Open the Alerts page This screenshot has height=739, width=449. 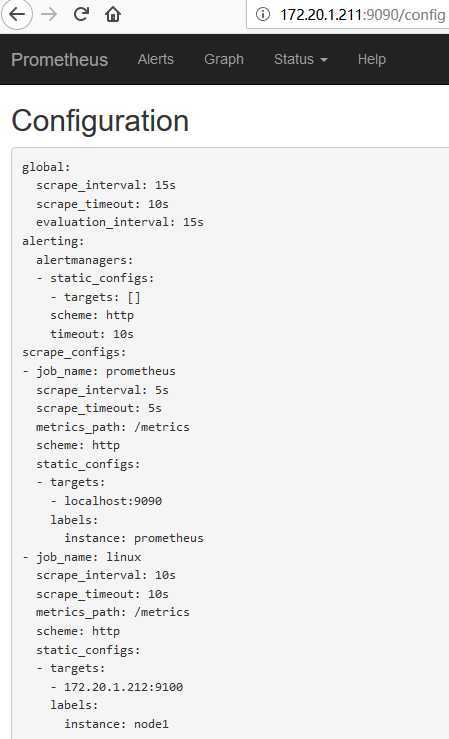click(x=155, y=59)
